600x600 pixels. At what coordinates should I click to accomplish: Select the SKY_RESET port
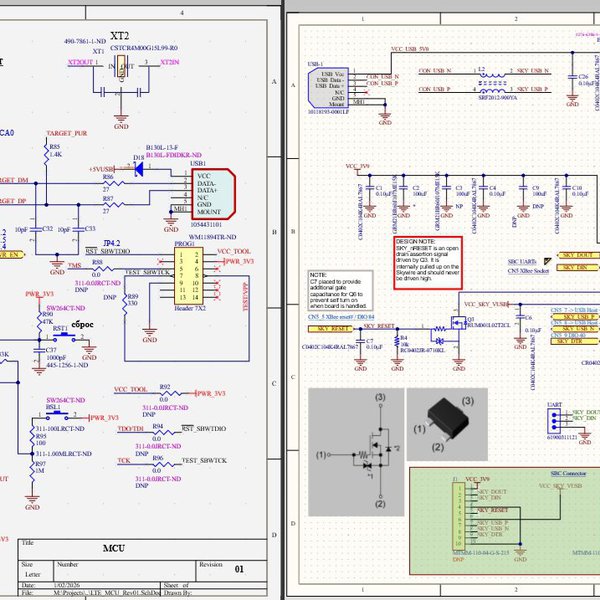click(x=331, y=328)
